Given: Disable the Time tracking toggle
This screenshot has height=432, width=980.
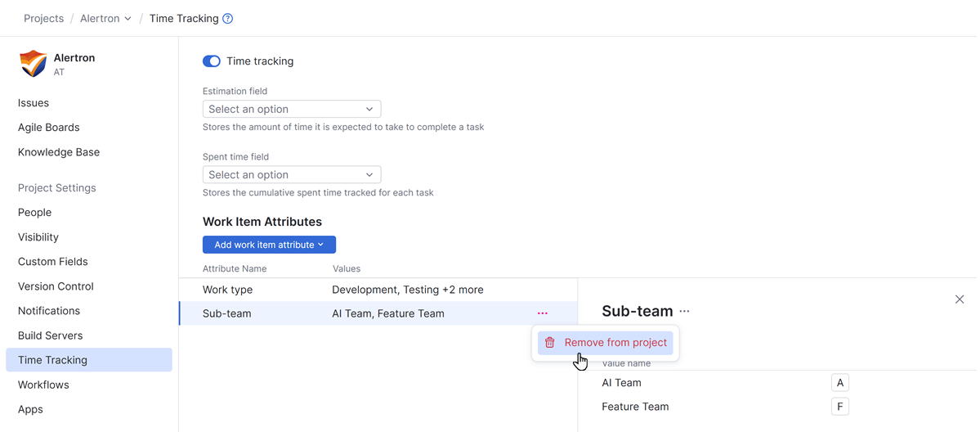Looking at the screenshot, I should pyautogui.click(x=212, y=61).
